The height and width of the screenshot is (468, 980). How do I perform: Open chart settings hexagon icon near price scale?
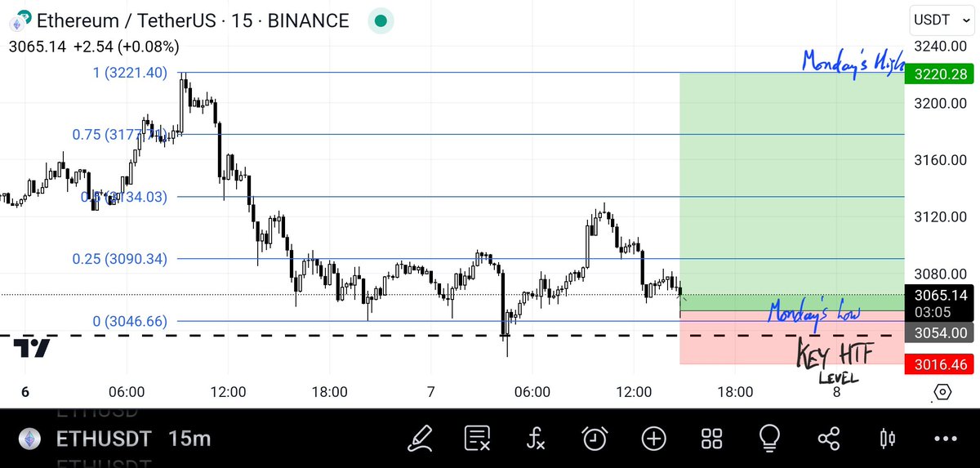(942, 392)
